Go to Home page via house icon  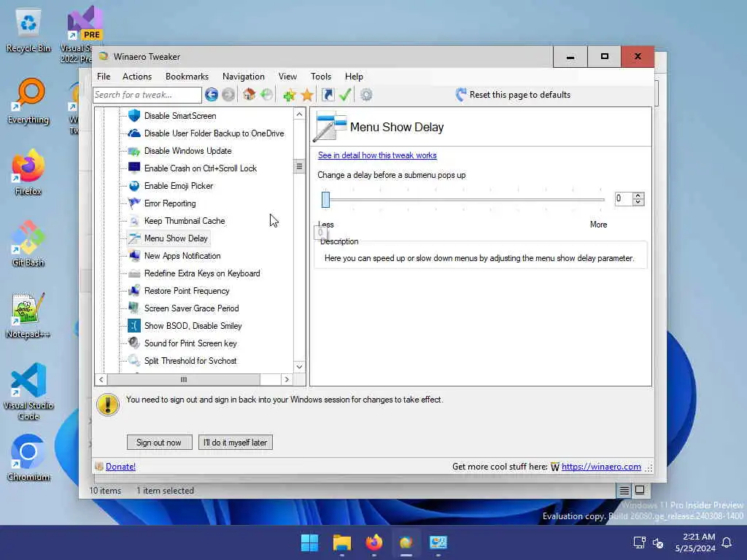click(x=249, y=94)
